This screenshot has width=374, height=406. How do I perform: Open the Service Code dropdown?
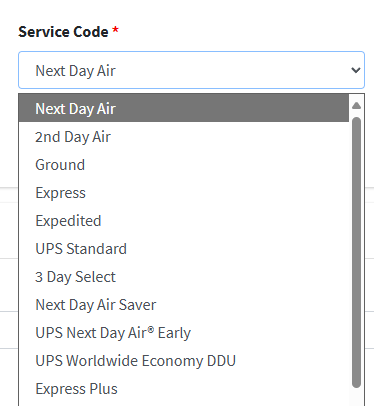tap(191, 70)
